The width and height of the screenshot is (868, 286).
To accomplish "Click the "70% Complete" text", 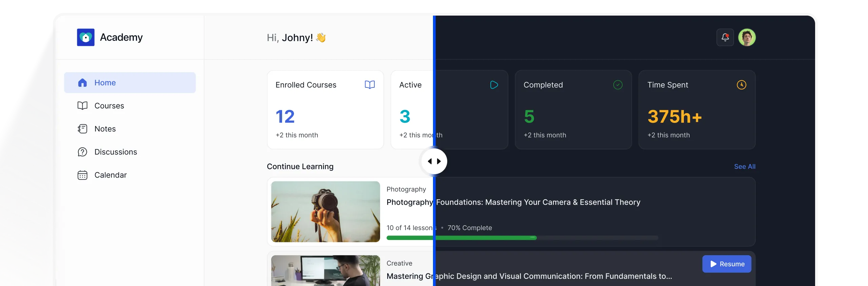I will tap(470, 228).
